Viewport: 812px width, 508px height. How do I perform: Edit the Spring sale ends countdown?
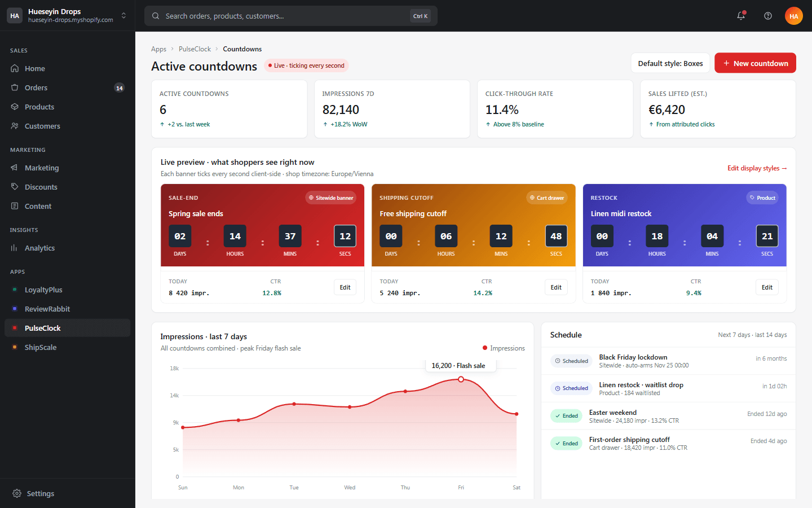[345, 287]
